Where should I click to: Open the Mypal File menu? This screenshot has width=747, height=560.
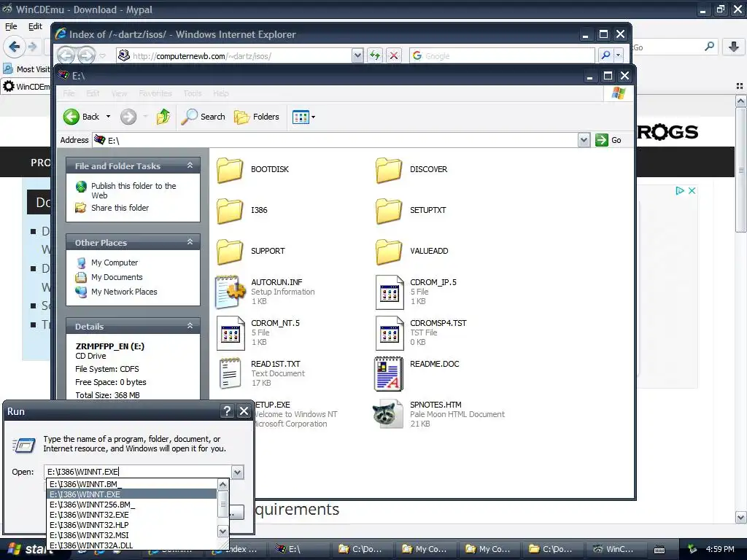[x=11, y=26]
